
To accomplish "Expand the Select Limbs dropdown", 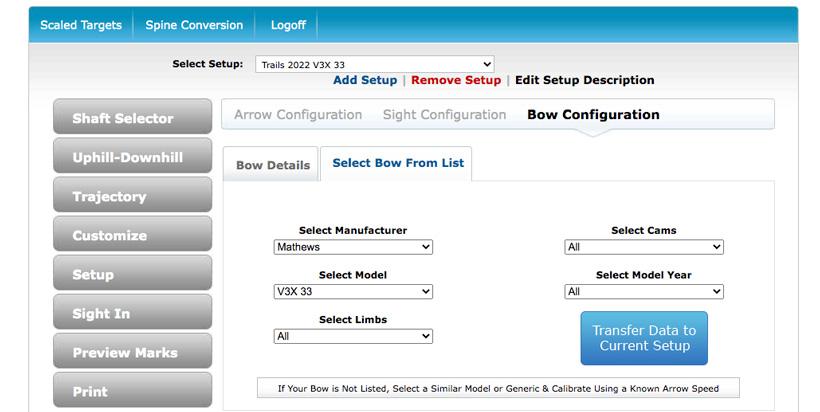I will (353, 337).
